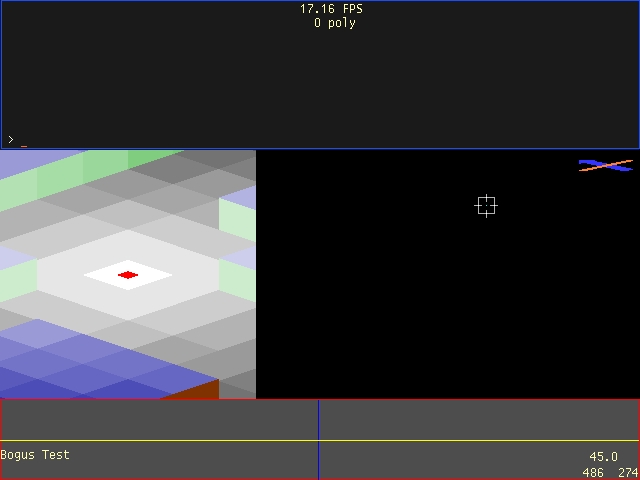Click the 17.16 FPS counter text
Image resolution: width=640 pixels, height=480 pixels.
point(331,9)
